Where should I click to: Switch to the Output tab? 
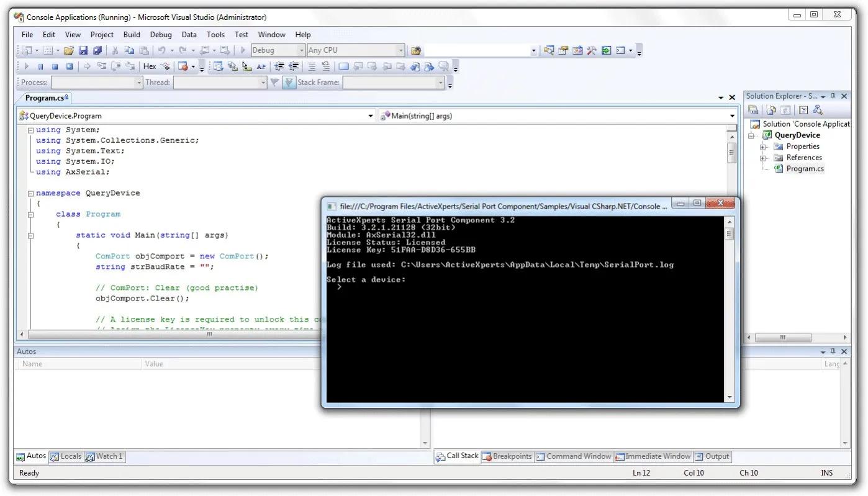[x=712, y=456]
